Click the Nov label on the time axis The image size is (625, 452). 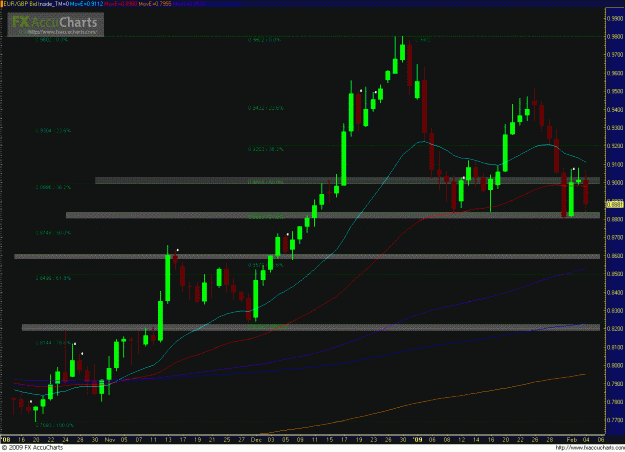[110, 440]
